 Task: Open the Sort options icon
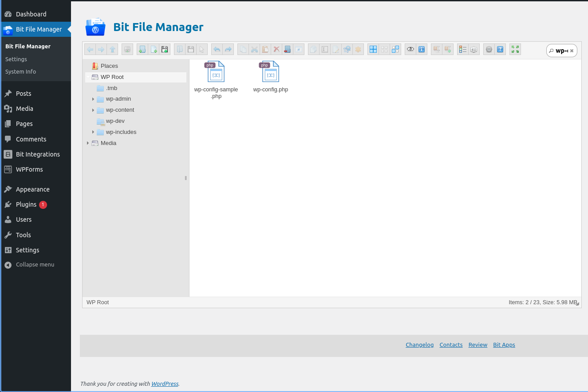pyautogui.click(x=474, y=49)
